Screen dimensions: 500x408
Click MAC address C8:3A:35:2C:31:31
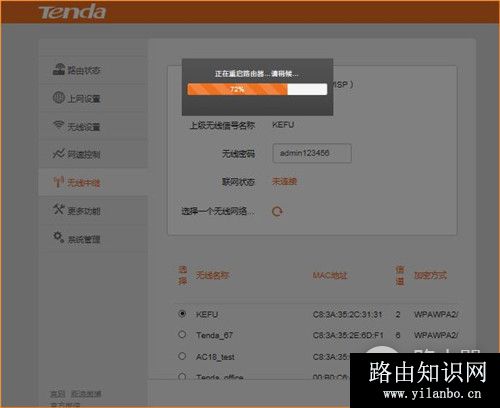coord(347,314)
